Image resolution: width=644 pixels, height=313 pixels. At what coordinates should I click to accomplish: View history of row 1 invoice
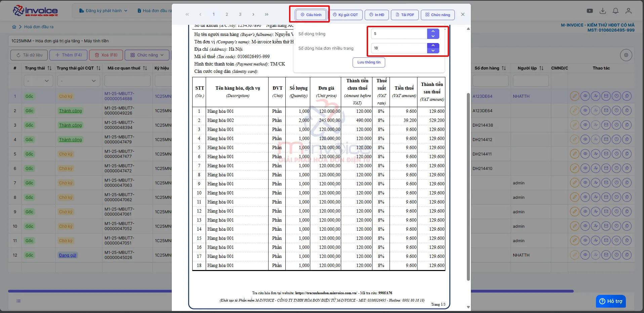click(x=616, y=96)
